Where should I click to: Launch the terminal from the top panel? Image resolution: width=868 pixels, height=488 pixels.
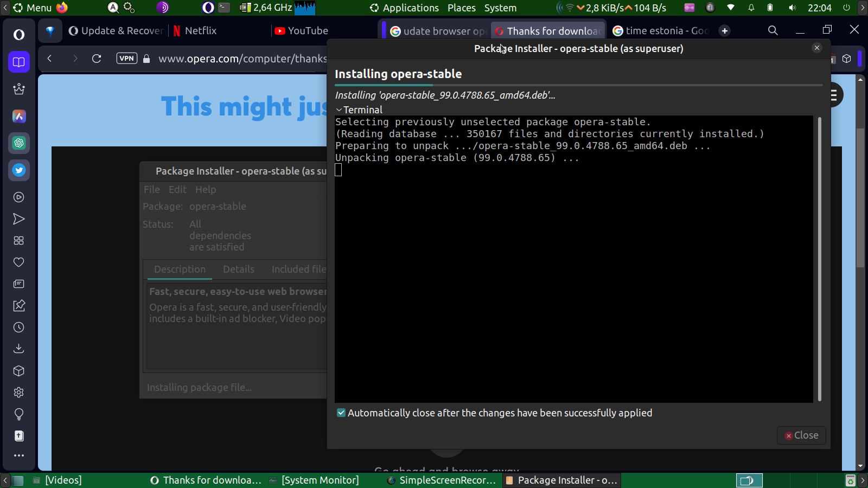[224, 8]
